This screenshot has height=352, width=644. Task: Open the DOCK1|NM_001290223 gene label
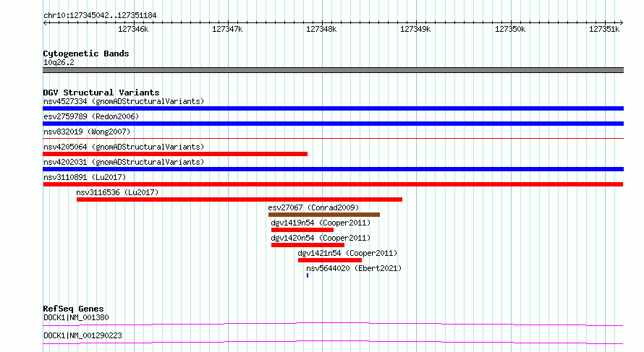[x=82, y=335]
